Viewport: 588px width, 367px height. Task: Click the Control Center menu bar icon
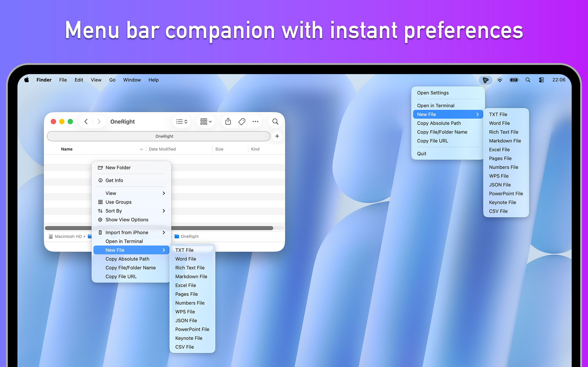pos(541,80)
